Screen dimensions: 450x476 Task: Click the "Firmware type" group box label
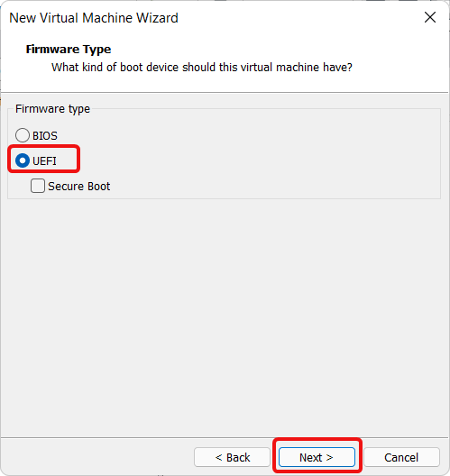point(52,109)
